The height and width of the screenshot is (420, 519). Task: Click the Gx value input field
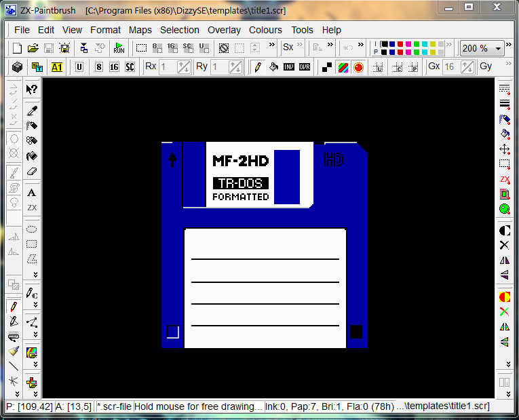tap(451, 67)
